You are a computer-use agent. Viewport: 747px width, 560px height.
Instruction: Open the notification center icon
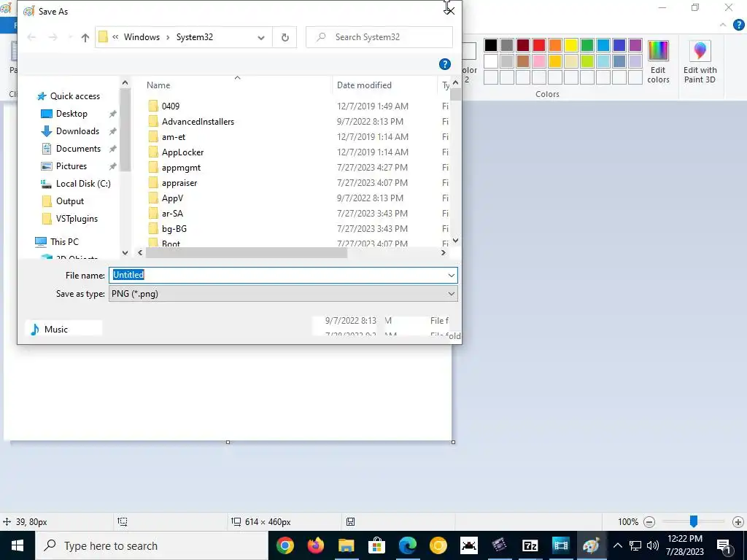pyautogui.click(x=724, y=545)
